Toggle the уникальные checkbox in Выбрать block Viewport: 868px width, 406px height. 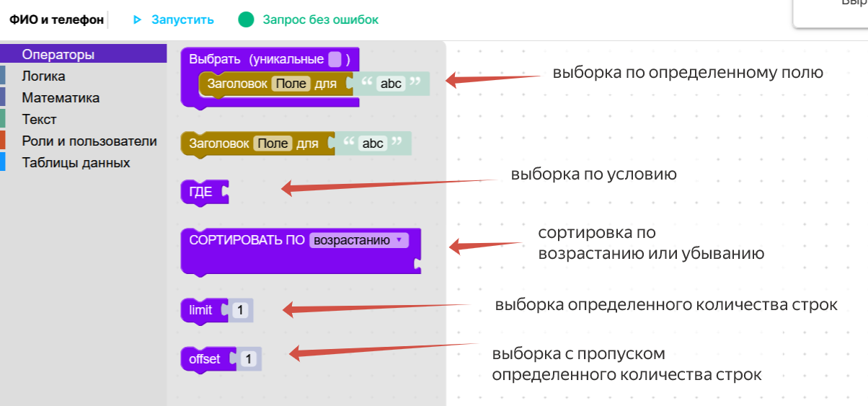click(x=335, y=59)
